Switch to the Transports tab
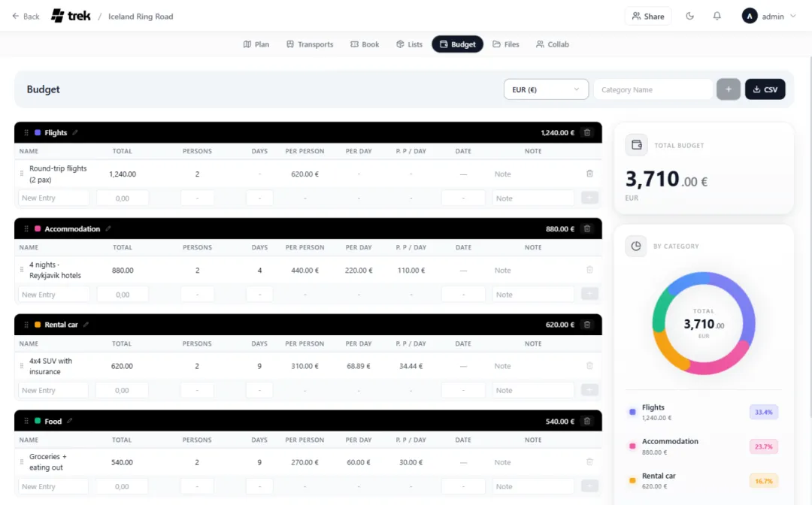Viewport: 812px width, 505px height. click(x=310, y=44)
